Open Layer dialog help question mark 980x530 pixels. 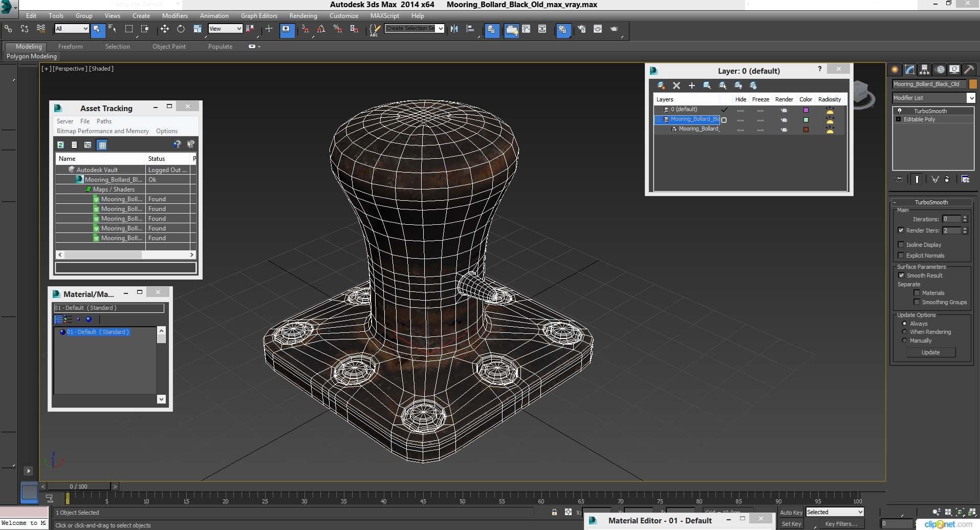point(820,69)
